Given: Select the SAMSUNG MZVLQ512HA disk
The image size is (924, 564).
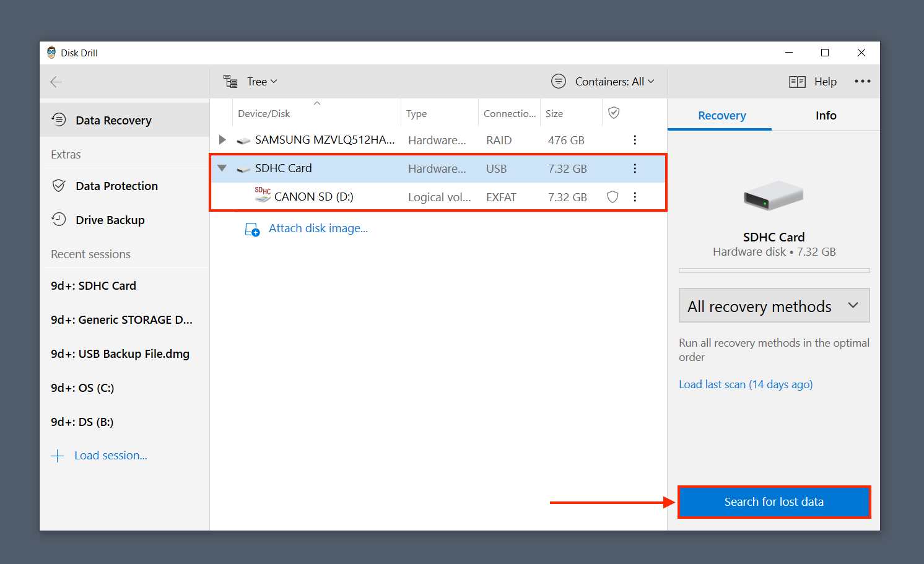Looking at the screenshot, I should (x=438, y=140).
